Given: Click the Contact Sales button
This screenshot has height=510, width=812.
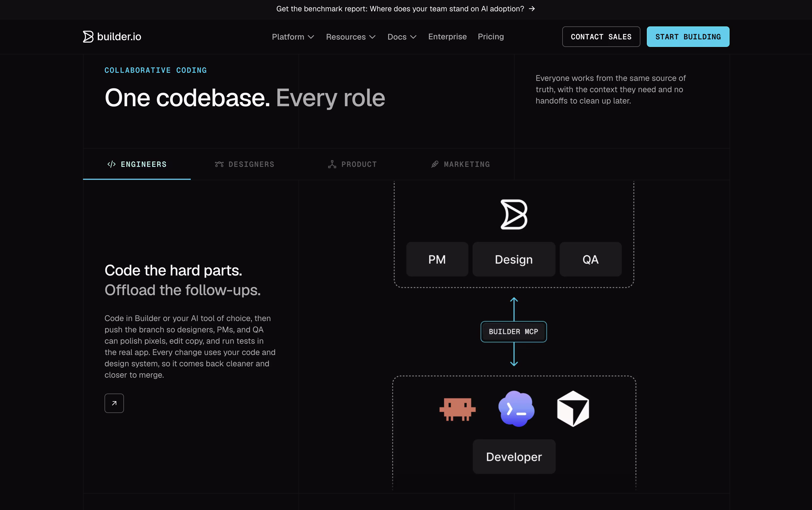Looking at the screenshot, I should [601, 37].
